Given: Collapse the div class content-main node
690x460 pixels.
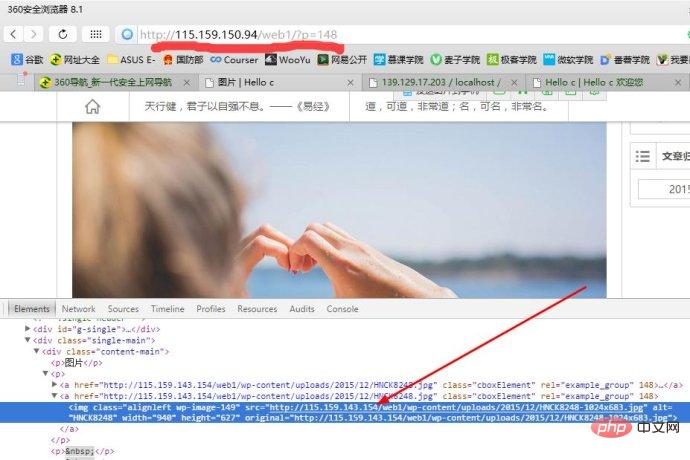Looking at the screenshot, I should 36,351.
